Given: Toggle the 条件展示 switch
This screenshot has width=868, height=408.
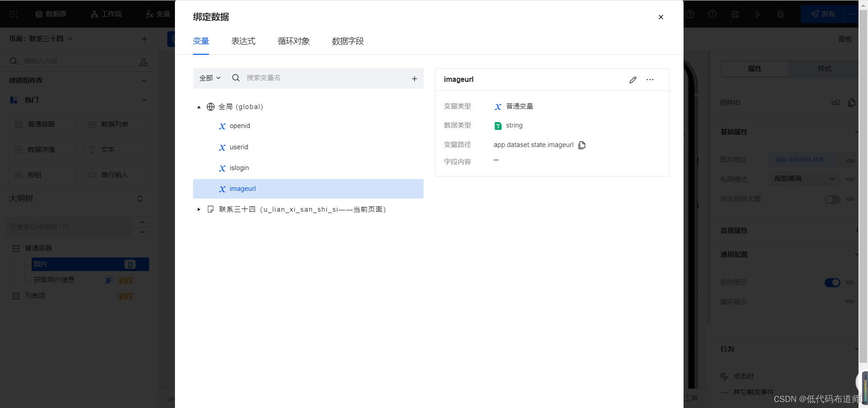Looking at the screenshot, I should pyautogui.click(x=832, y=283).
